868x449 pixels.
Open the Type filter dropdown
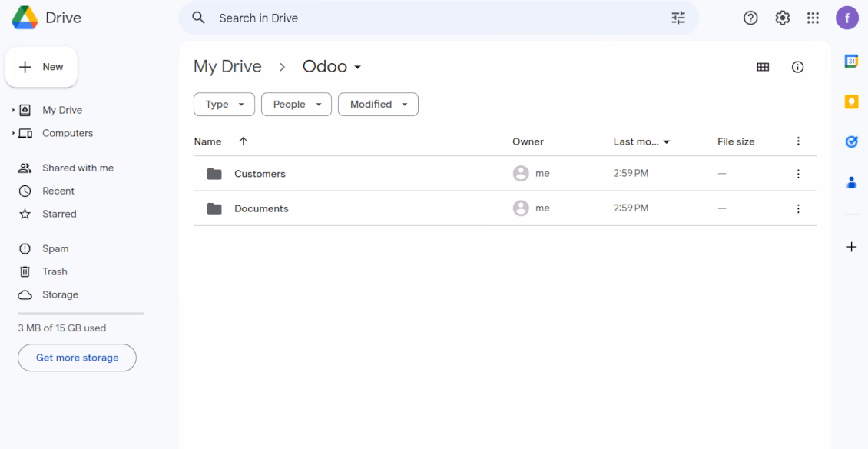224,105
